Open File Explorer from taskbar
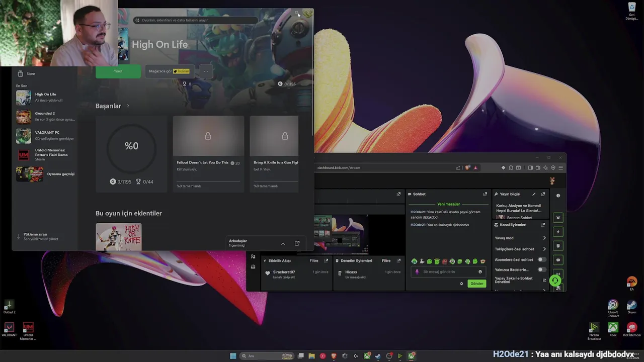644x362 pixels. pos(311,356)
